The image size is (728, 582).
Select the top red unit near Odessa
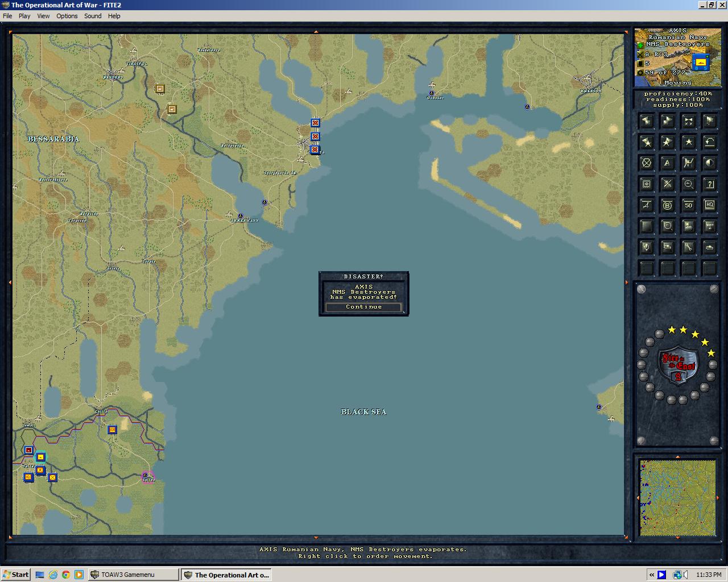[315, 123]
